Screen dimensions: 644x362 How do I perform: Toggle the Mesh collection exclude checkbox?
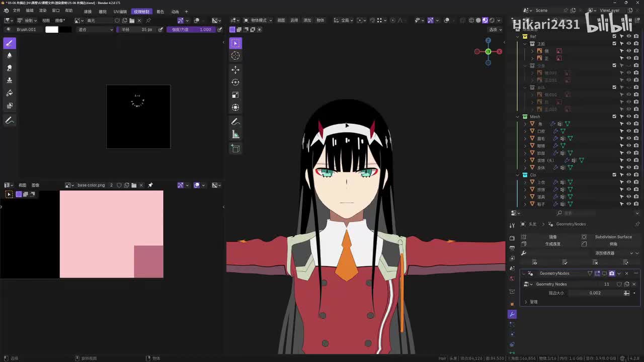click(614, 117)
